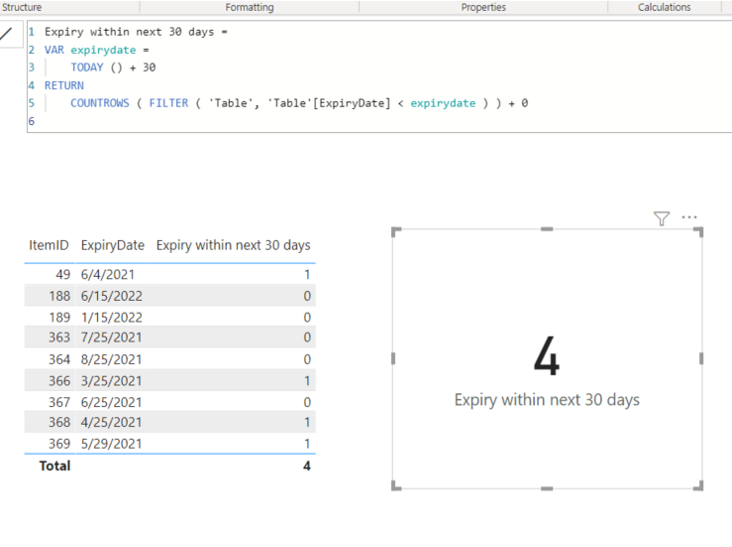The image size is (732, 547).
Task: Click the ItemID 363 cell
Action: tap(59, 337)
